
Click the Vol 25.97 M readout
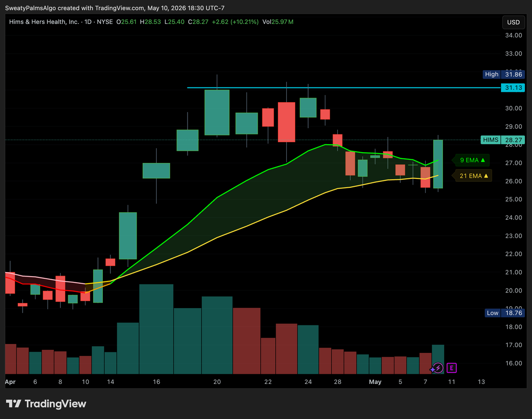(x=278, y=22)
